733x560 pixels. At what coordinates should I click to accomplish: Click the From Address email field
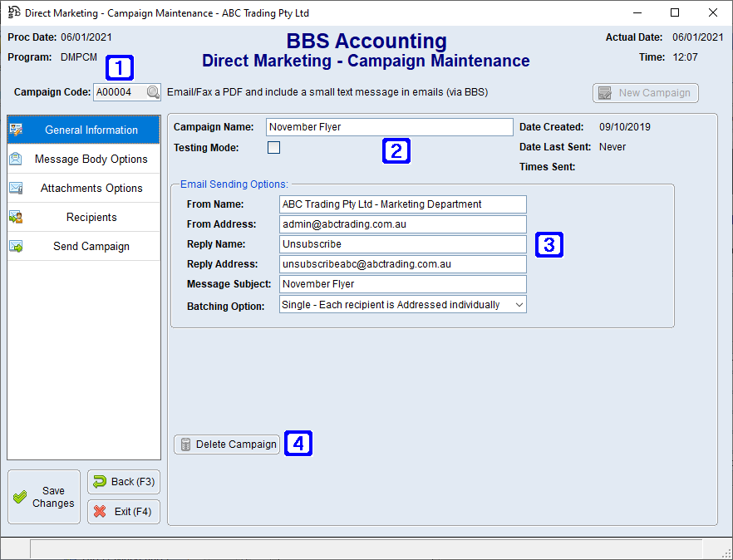tap(403, 224)
